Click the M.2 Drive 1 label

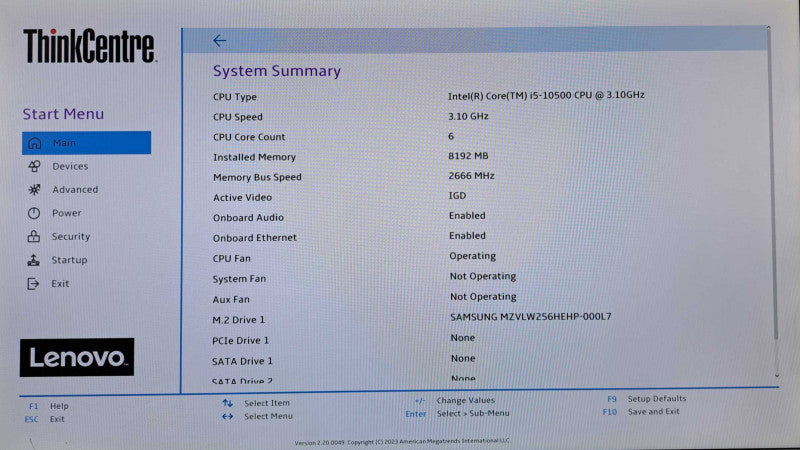click(x=238, y=320)
